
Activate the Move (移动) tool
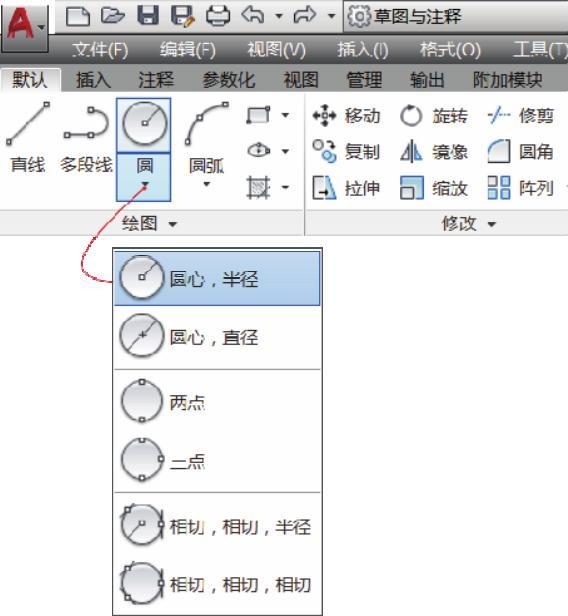(346, 116)
